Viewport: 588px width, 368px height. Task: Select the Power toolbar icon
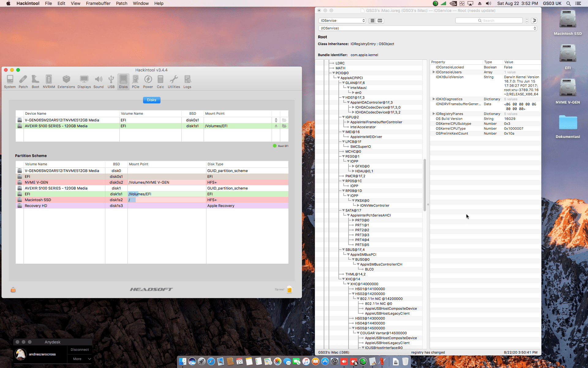(x=148, y=82)
